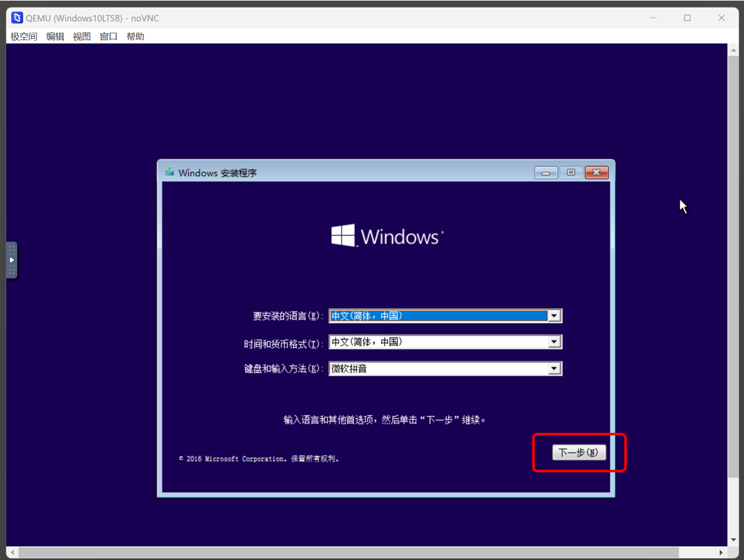Open the 键盘和输入方法 input method dropdown

pos(554,368)
